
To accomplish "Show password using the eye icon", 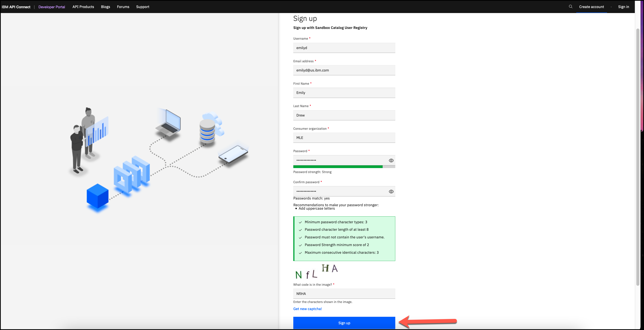I will (x=391, y=160).
